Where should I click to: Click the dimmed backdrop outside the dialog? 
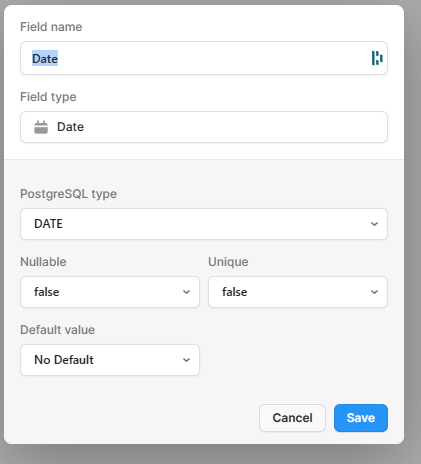(413, 233)
